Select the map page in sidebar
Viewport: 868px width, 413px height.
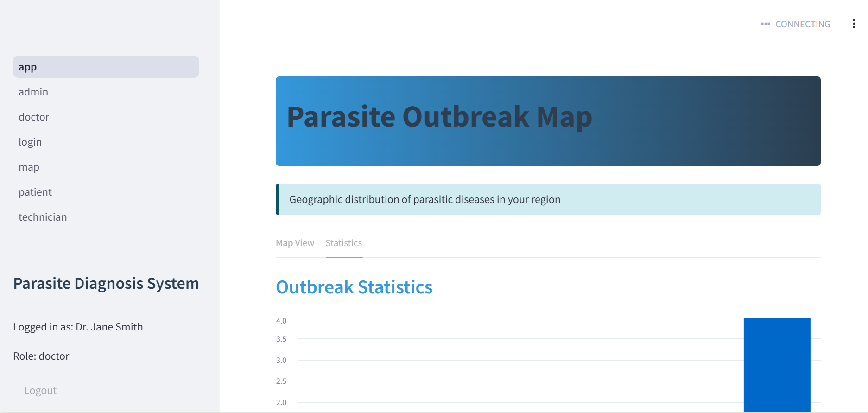click(x=106, y=167)
